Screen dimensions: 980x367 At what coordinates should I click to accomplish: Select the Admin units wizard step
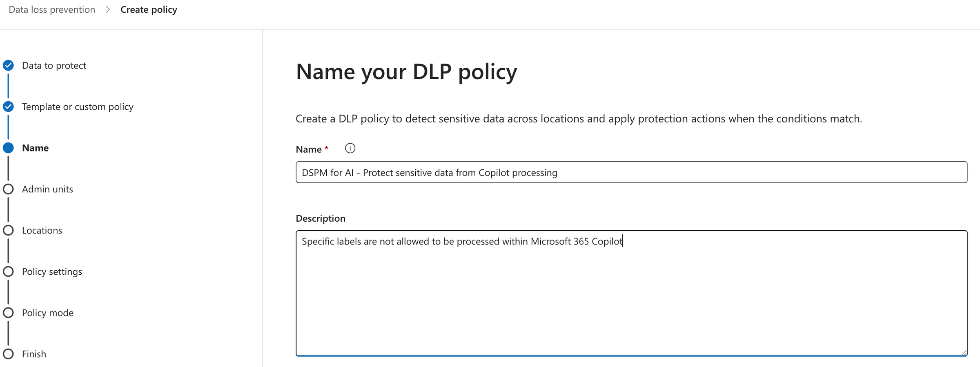tap(47, 189)
